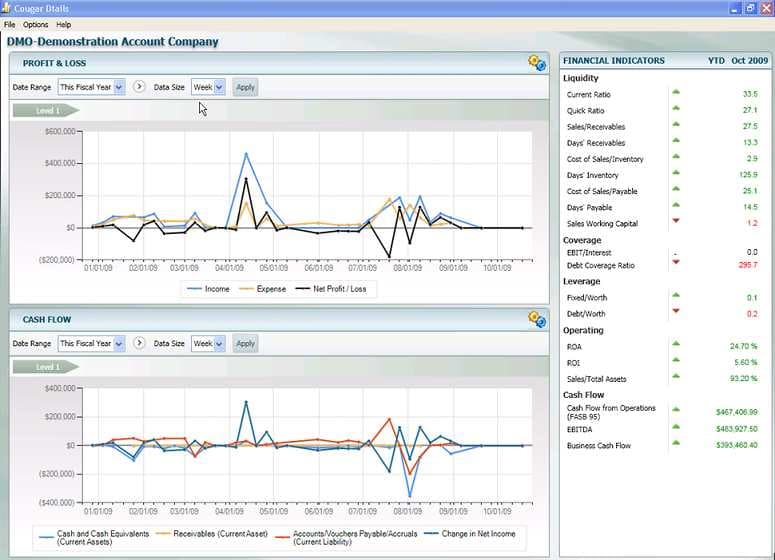Toggle Expense series in chart legend

(265, 289)
